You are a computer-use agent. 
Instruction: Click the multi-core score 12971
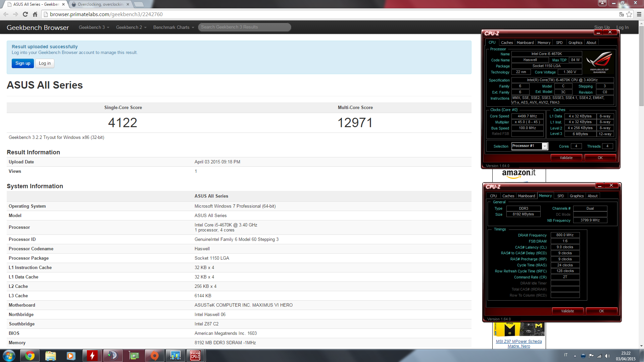355,123
